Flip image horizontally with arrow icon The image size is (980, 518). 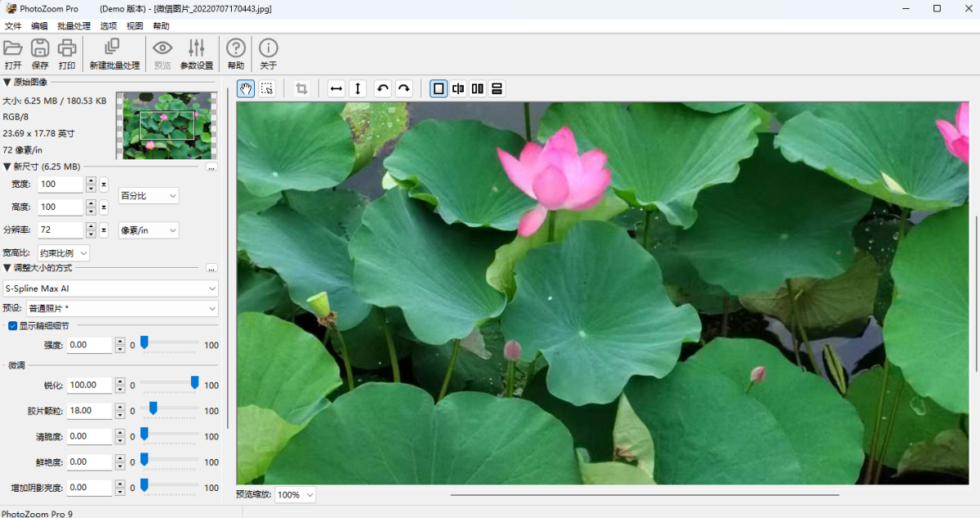pos(336,89)
